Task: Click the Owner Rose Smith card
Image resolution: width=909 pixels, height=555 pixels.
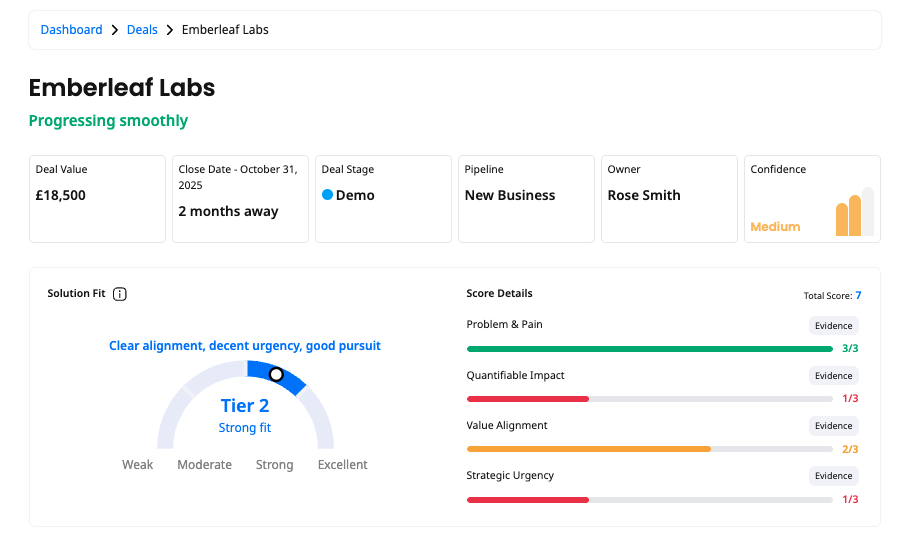Action: coord(669,199)
